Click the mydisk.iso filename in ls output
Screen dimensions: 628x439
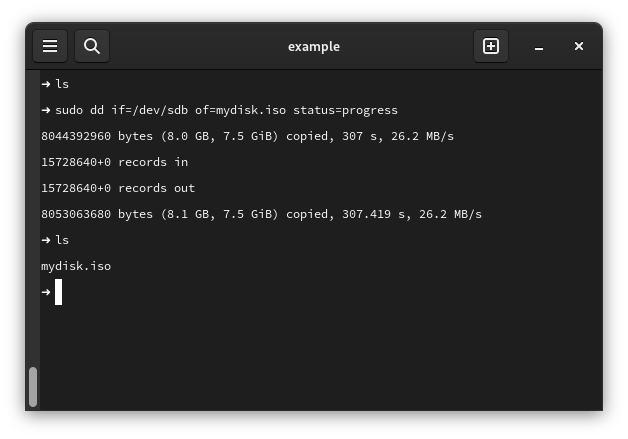click(x=76, y=266)
